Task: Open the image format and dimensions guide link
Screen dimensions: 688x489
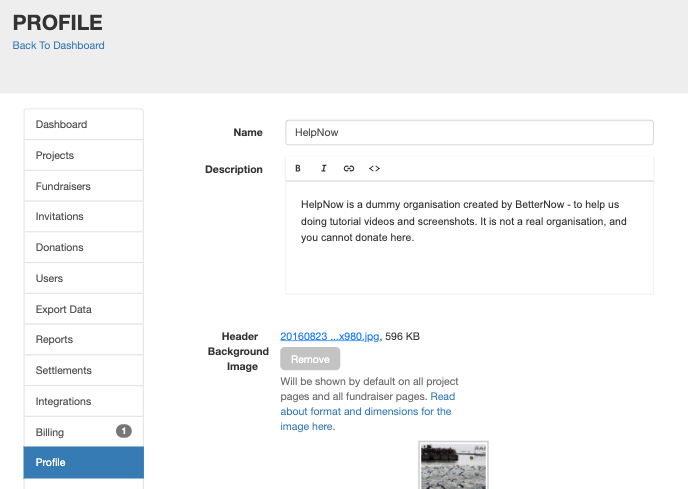Action: [x=367, y=411]
